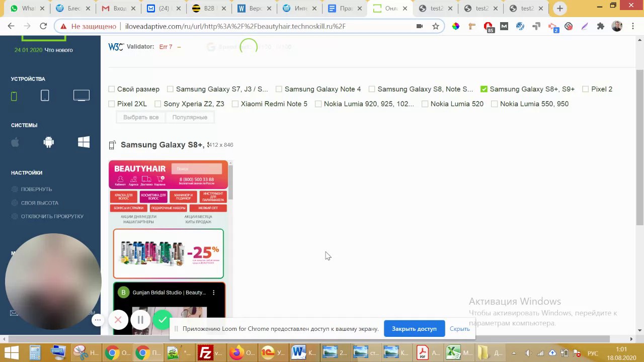This screenshot has width=644, height=362.
Task: Close the active Онлайн tab
Action: coord(405,9)
